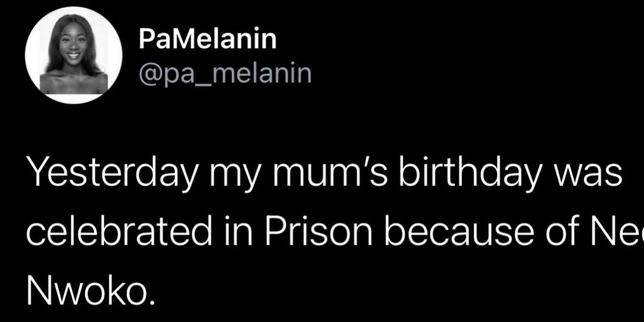Click the PaMelanin display name
Viewport: 644px width, 322px height.
click(x=207, y=40)
